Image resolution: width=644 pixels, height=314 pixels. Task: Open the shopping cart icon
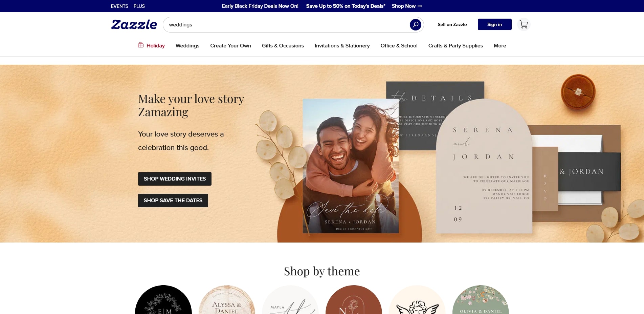[x=524, y=24]
